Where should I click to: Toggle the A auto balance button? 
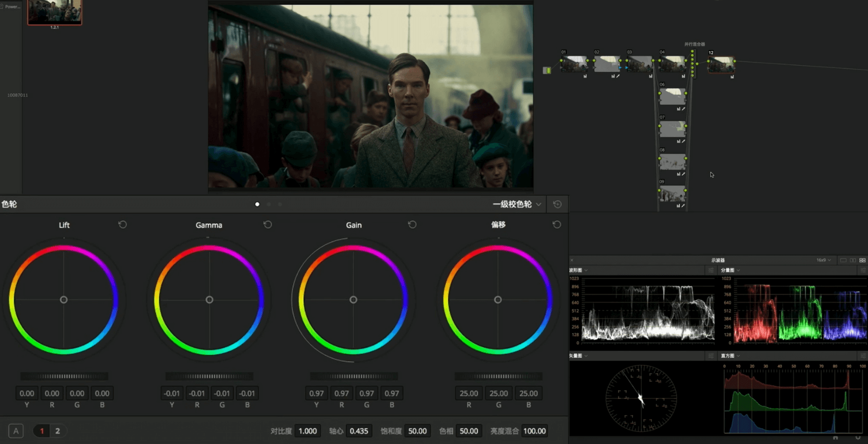16,431
